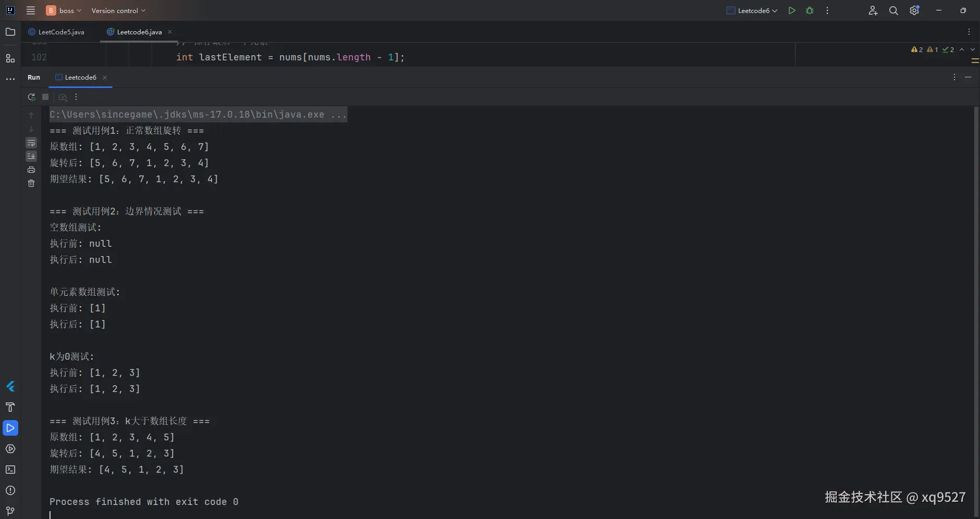980x519 pixels.
Task: Open Search Everywhere magnifier
Action: click(x=894, y=10)
